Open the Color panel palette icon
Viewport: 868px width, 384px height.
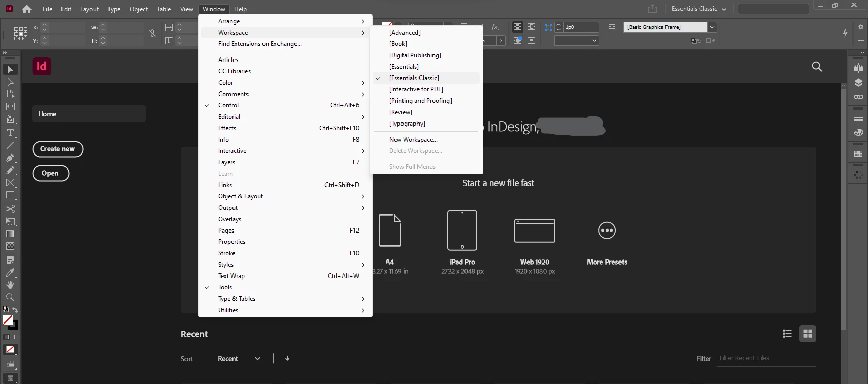pos(858,133)
